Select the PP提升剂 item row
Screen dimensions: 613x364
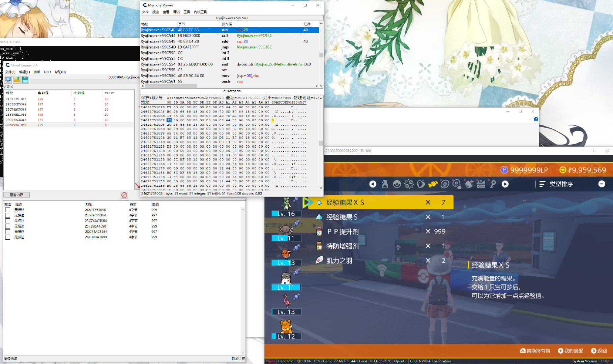pos(381,231)
